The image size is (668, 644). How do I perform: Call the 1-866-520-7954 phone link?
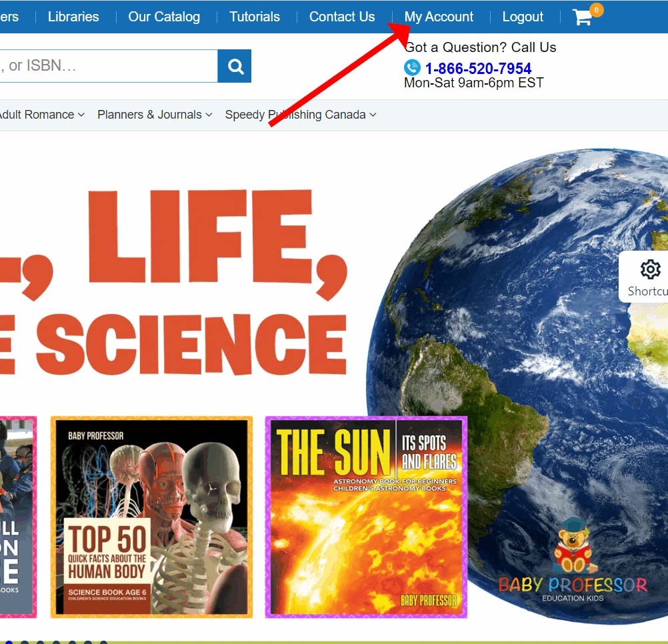tap(479, 68)
